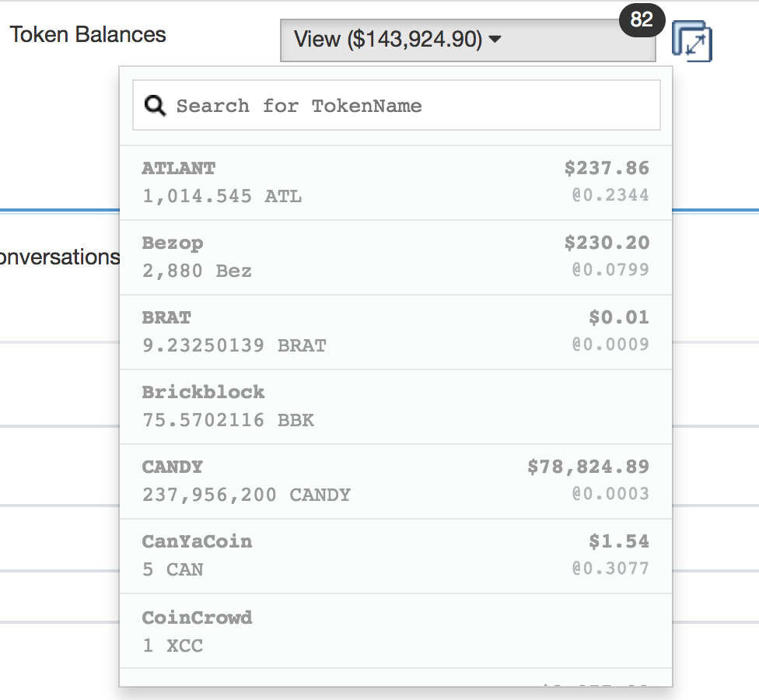The width and height of the screenshot is (759, 700).
Task: Open the Brickblock token entry
Action: 395,406
